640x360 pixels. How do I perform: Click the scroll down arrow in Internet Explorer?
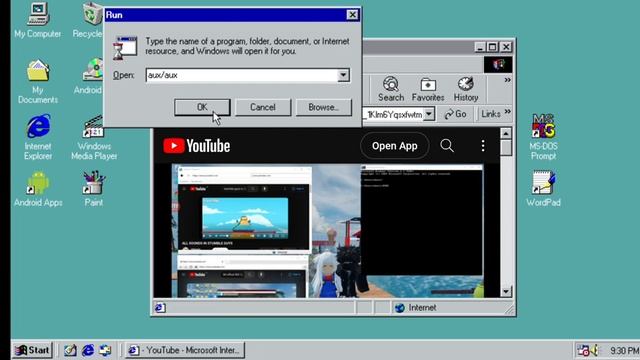click(x=506, y=291)
